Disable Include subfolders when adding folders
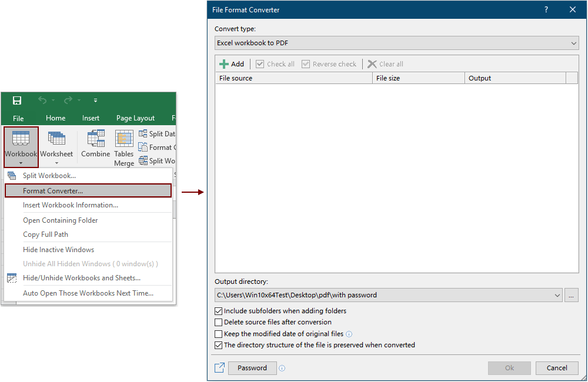The image size is (588, 382). (x=218, y=311)
